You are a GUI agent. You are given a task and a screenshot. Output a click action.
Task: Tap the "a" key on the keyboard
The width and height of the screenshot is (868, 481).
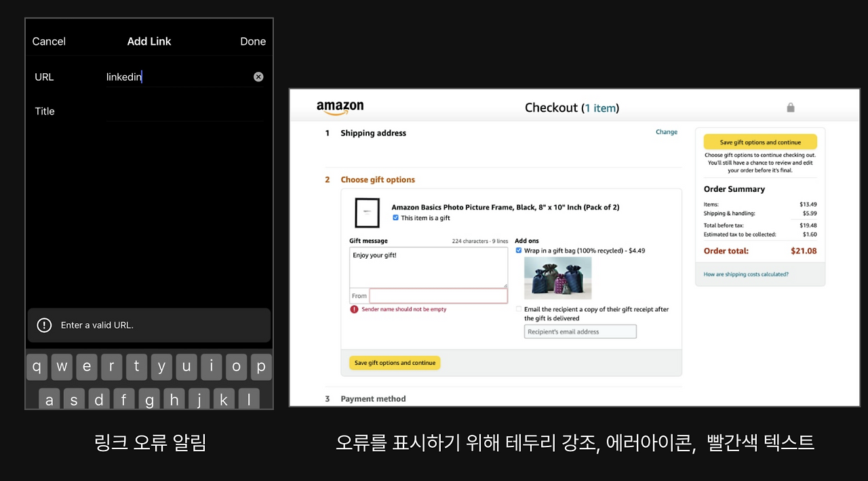pyautogui.click(x=49, y=400)
